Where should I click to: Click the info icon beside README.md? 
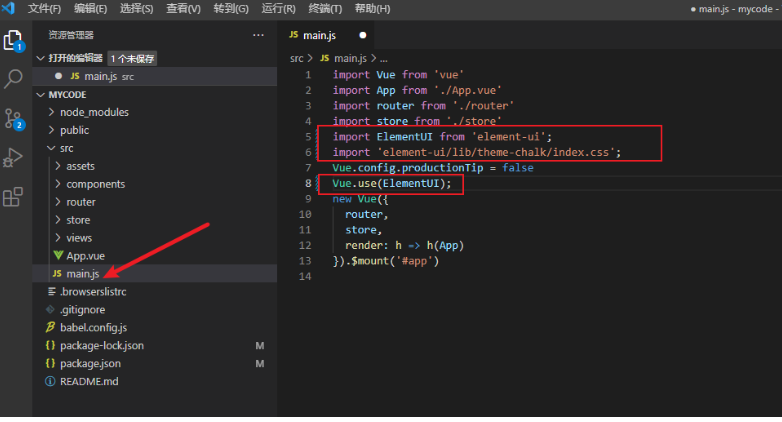tap(50, 381)
